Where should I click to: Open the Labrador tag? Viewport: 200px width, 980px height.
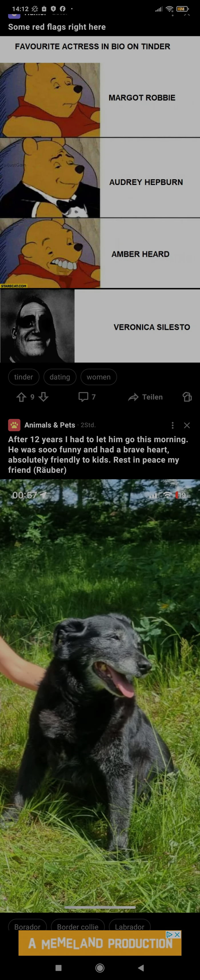click(130, 926)
